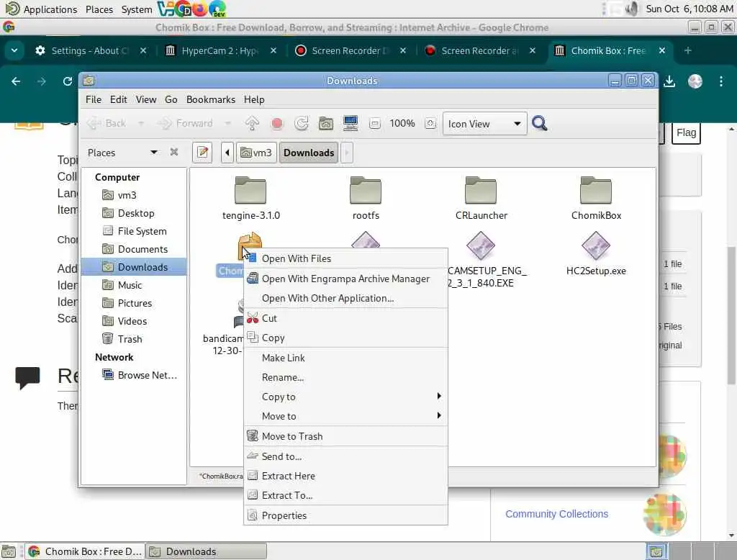Select vm3 in the path bar
This screenshot has width=737, height=560.
tap(256, 153)
